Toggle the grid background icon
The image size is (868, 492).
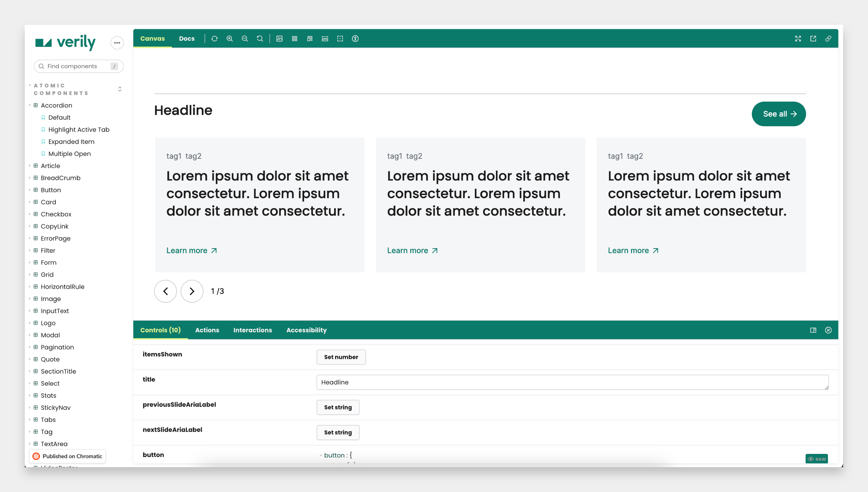[294, 38]
